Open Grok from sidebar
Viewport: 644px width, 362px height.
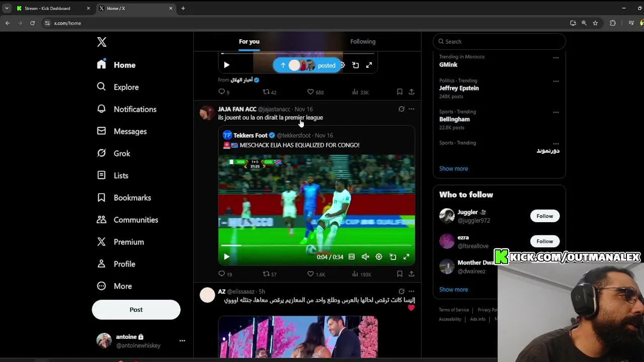113,153
